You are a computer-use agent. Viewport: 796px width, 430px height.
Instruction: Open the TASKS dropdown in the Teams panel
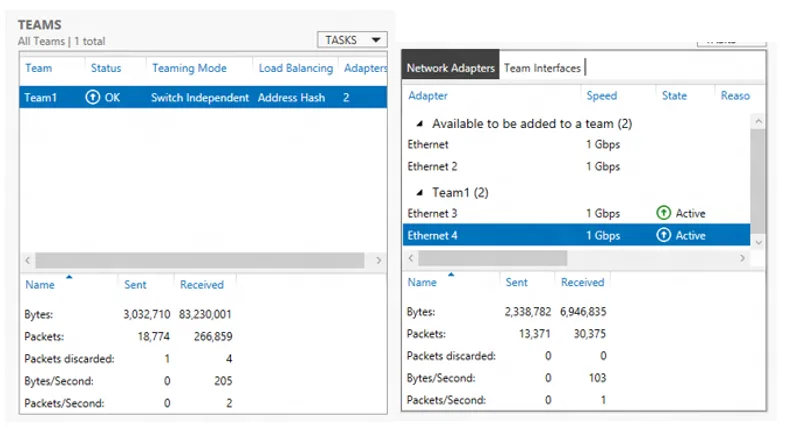[352, 40]
